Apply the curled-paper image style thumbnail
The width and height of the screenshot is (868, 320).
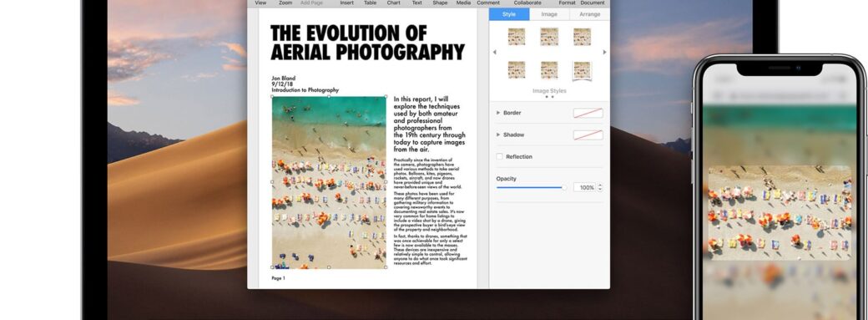[x=582, y=70]
